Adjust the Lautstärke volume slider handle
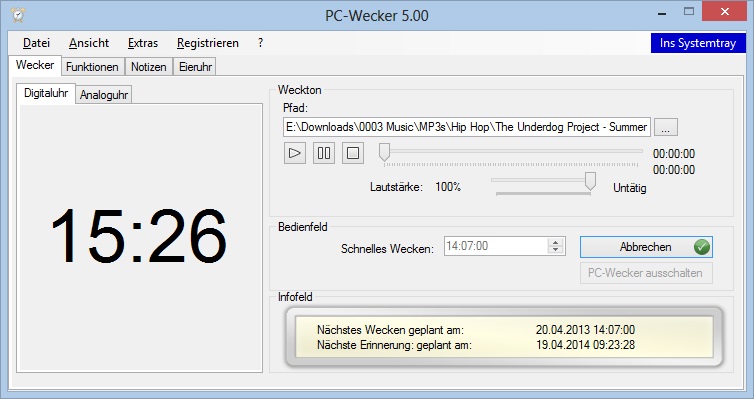The height and width of the screenshot is (399, 754). click(590, 182)
